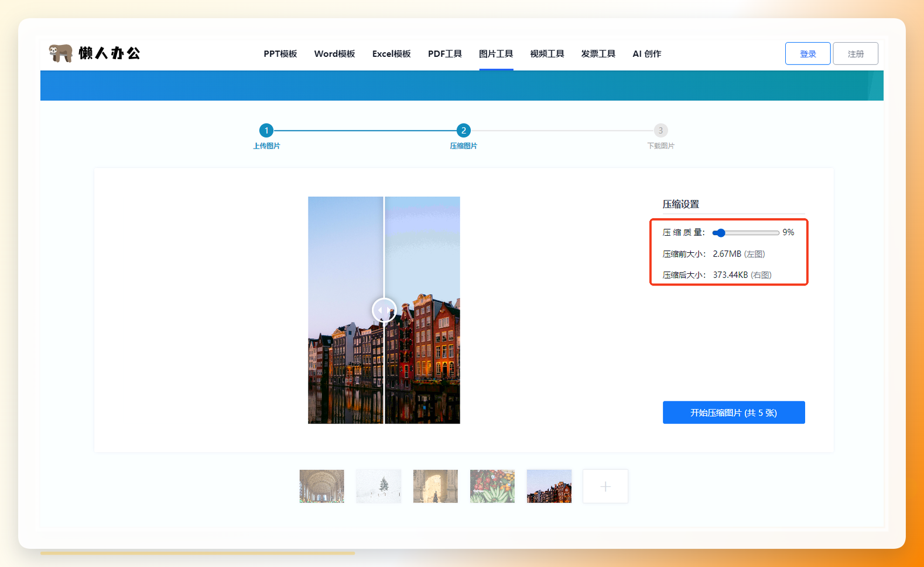Click the 压缩质量 slider handle
The width and height of the screenshot is (924, 567).
pyautogui.click(x=721, y=233)
